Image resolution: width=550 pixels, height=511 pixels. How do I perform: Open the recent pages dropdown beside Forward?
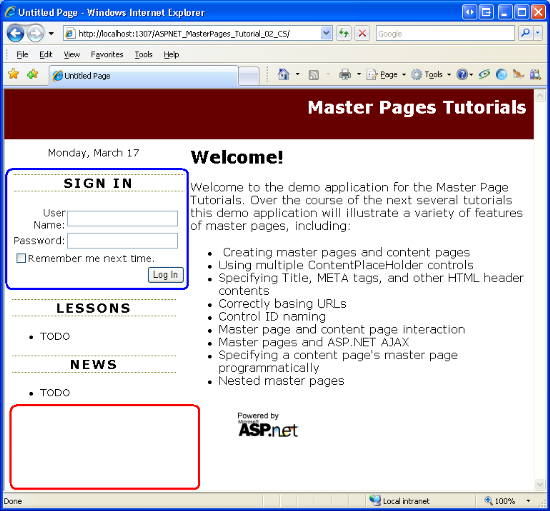pos(51,34)
